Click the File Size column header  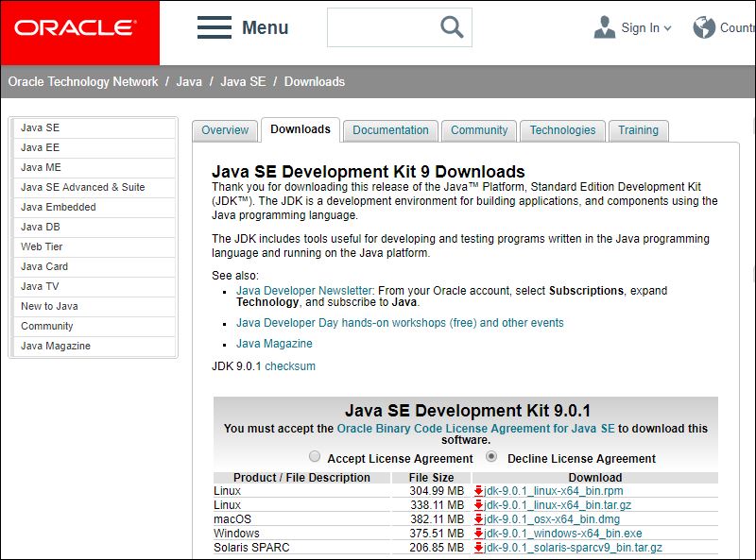coord(432,478)
